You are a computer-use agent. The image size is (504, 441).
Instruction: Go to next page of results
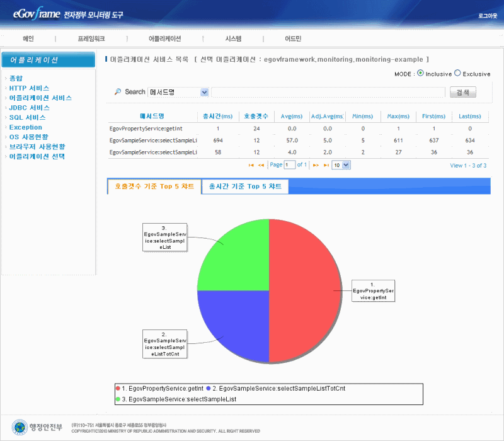tap(316, 165)
